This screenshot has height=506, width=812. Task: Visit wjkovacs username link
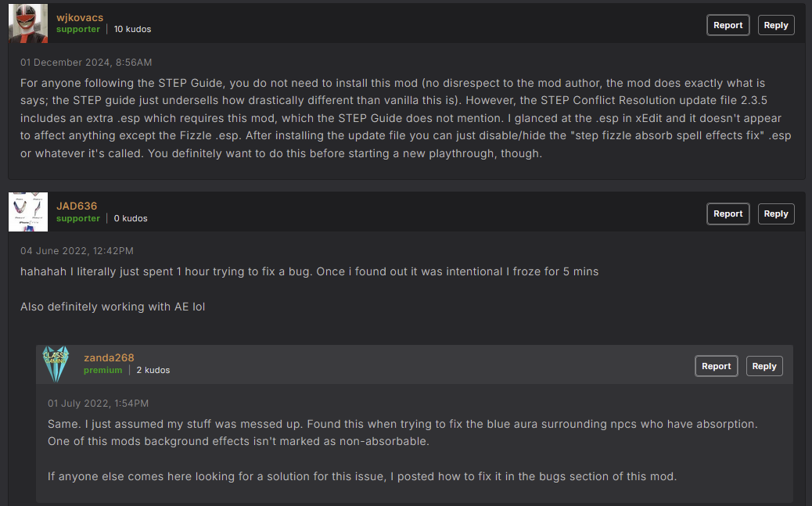point(80,17)
